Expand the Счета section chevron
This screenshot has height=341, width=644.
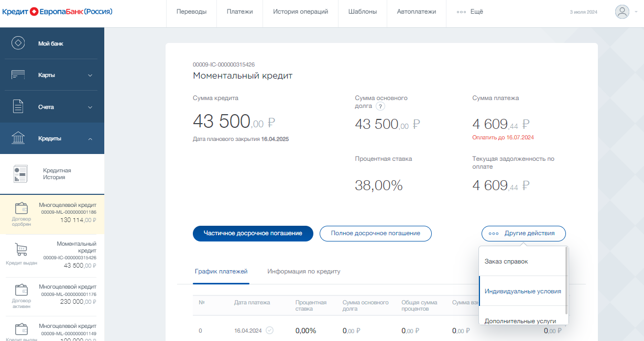(90, 107)
